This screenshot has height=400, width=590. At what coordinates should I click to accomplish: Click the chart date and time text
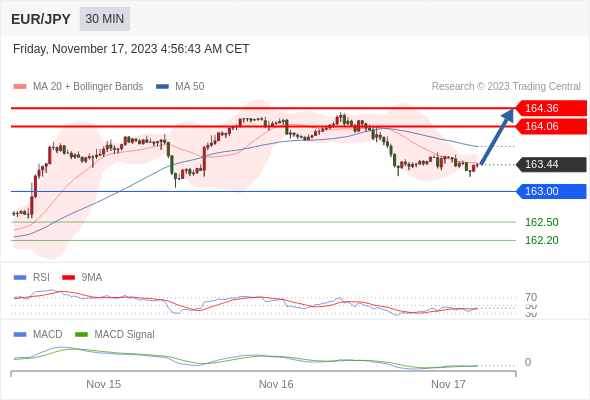tap(131, 49)
